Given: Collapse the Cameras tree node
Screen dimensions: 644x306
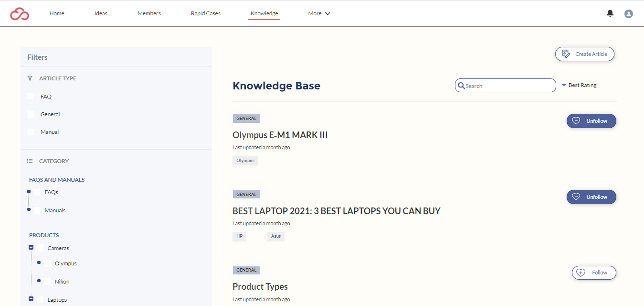Looking at the screenshot, I should (31, 248).
